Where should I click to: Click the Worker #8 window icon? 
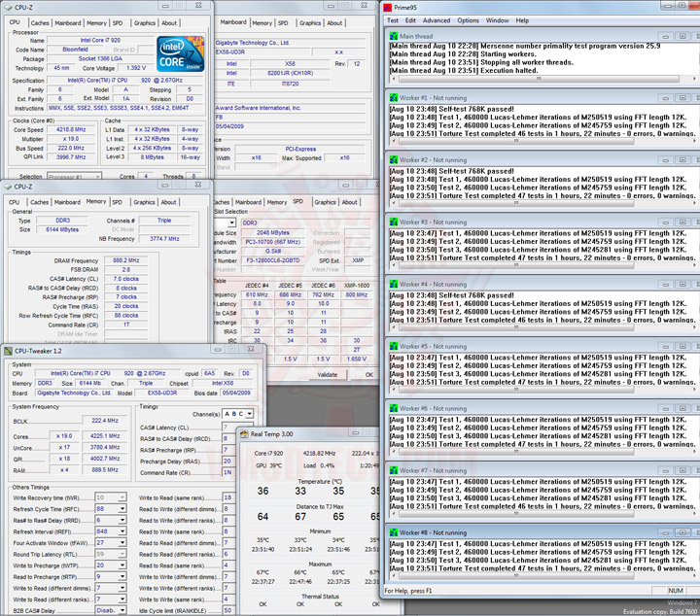point(392,531)
